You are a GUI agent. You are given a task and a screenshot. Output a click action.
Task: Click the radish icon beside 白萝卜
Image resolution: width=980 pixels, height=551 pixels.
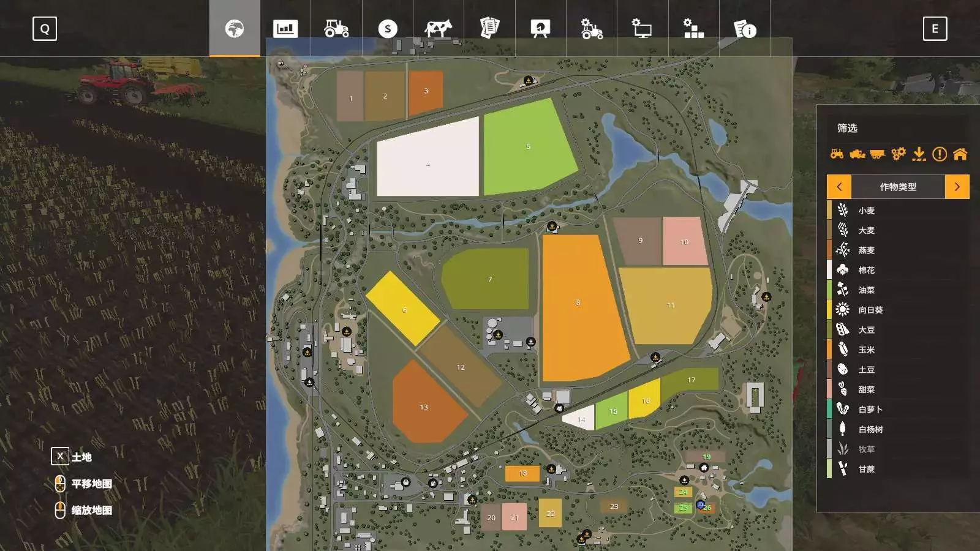[x=843, y=409]
